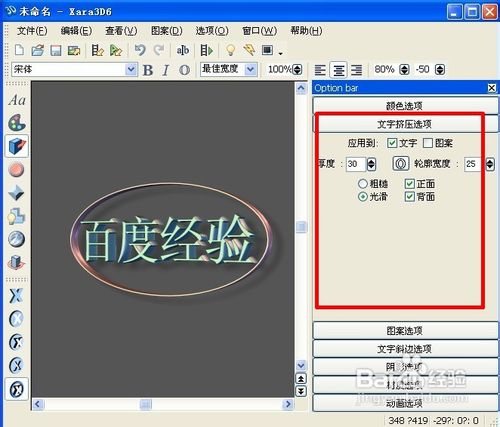Image resolution: width=500 pixels, height=427 pixels.
Task: Open the 选项(O) menu
Action: coord(212,31)
